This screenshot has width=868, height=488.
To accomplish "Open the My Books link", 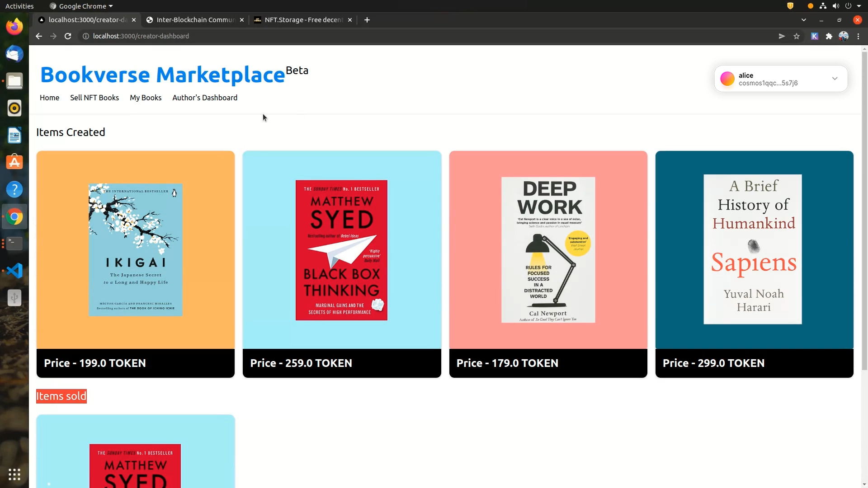I will click(x=146, y=98).
